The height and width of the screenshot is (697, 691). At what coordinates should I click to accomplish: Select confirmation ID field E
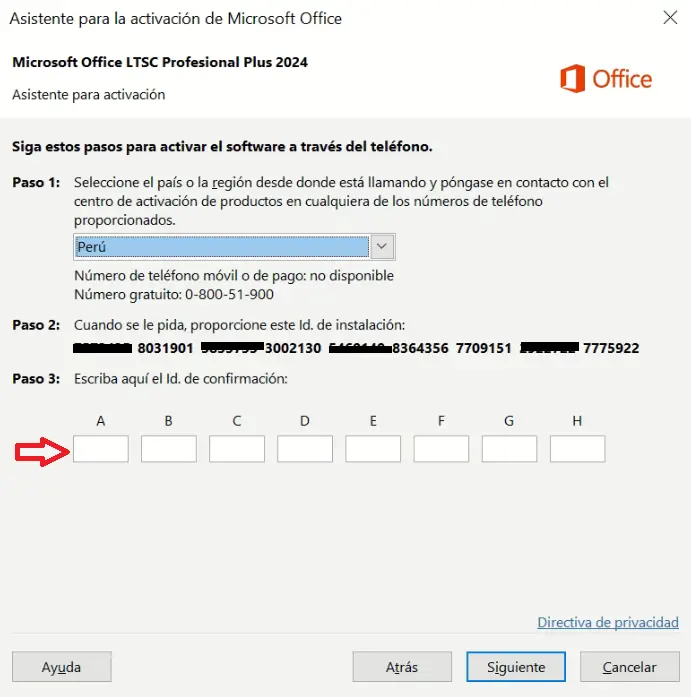click(373, 449)
